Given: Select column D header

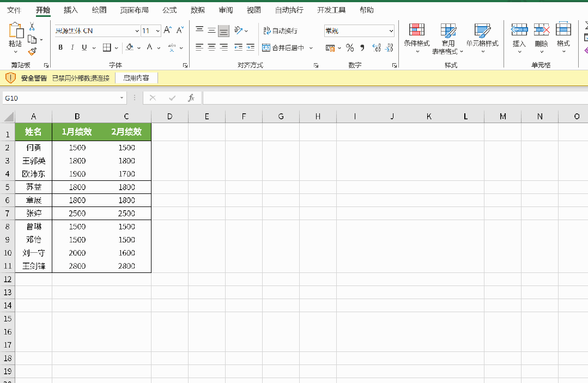Looking at the screenshot, I should tap(170, 117).
